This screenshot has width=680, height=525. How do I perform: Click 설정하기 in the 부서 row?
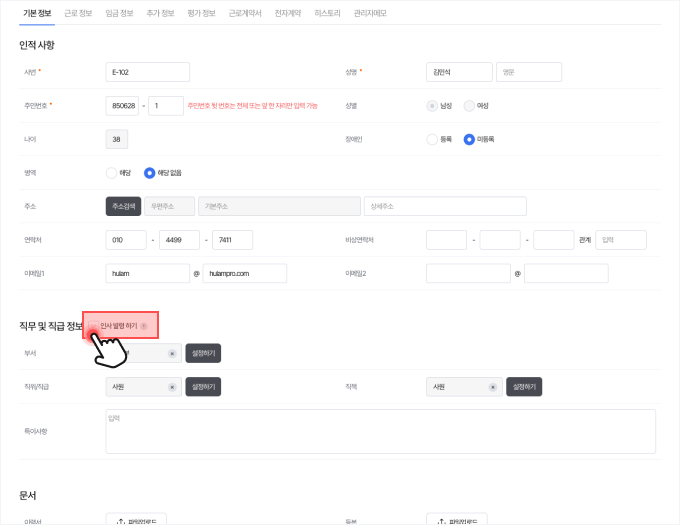pyautogui.click(x=202, y=353)
